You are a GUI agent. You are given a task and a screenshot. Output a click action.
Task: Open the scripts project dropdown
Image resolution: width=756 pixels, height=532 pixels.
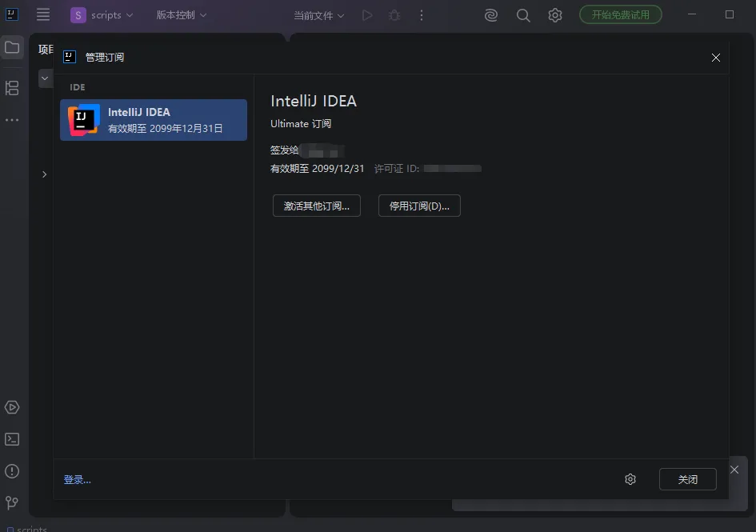click(102, 15)
